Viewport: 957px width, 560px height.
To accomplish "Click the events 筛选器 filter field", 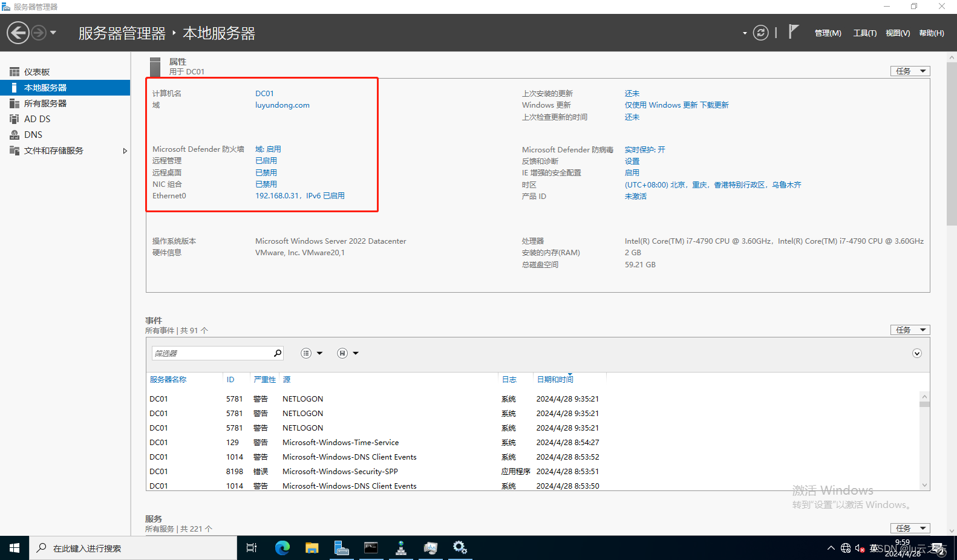I will pos(211,353).
